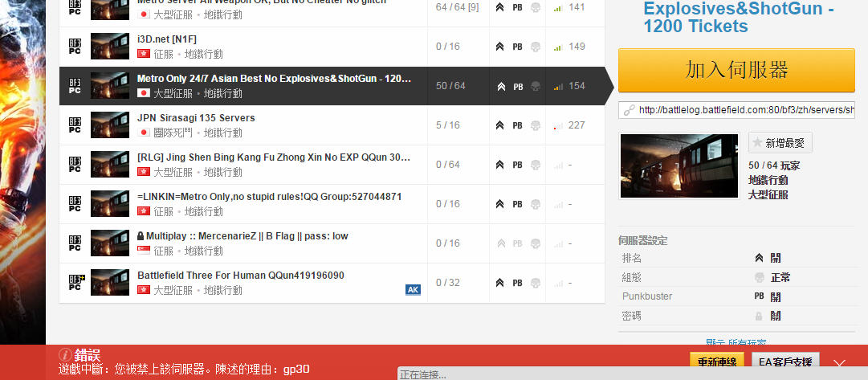The width and height of the screenshot is (868, 380).
Task: Click the ranked chevron in selected Metro Only row
Action: [x=501, y=87]
